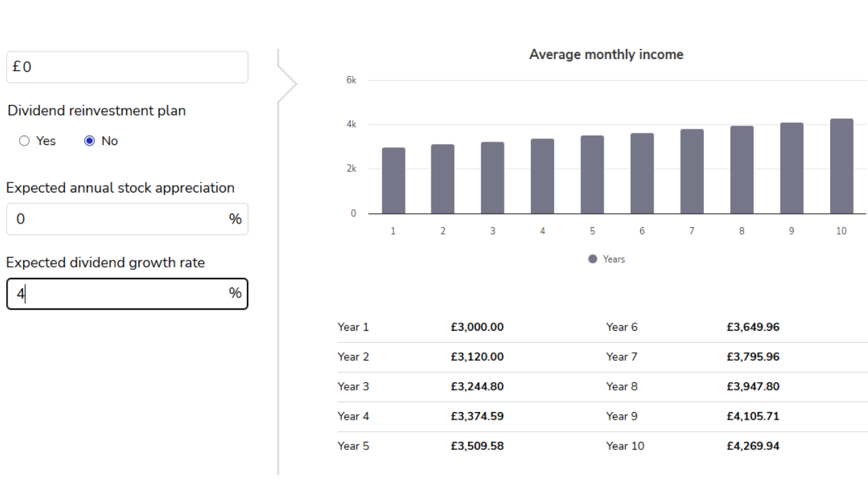Select Yes for dividend reinvestment plan
Screen dimensions: 868x488
click(25, 141)
